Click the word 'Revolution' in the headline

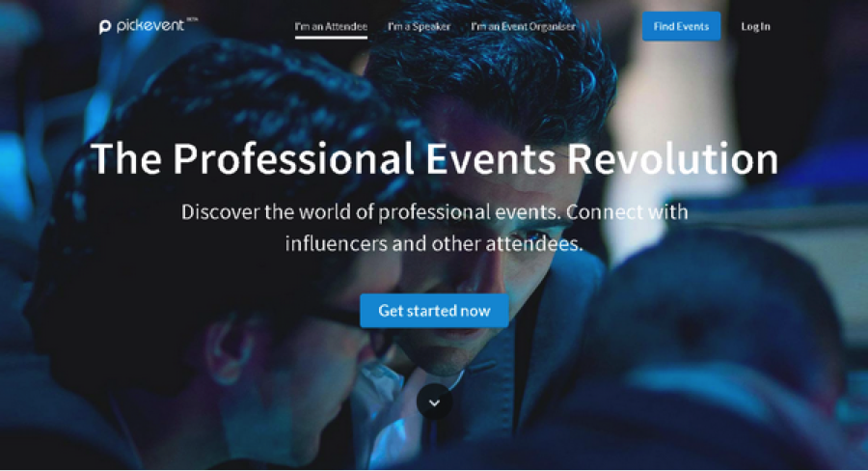point(672,158)
